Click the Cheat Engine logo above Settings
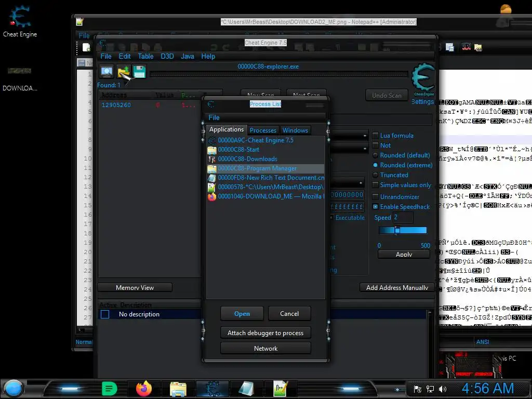The width and height of the screenshot is (532, 399). (x=423, y=79)
